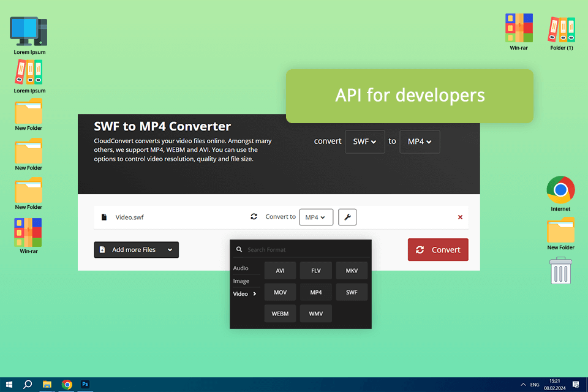
Task: Click the SWF to MP4 Converter heading
Action: [162, 126]
